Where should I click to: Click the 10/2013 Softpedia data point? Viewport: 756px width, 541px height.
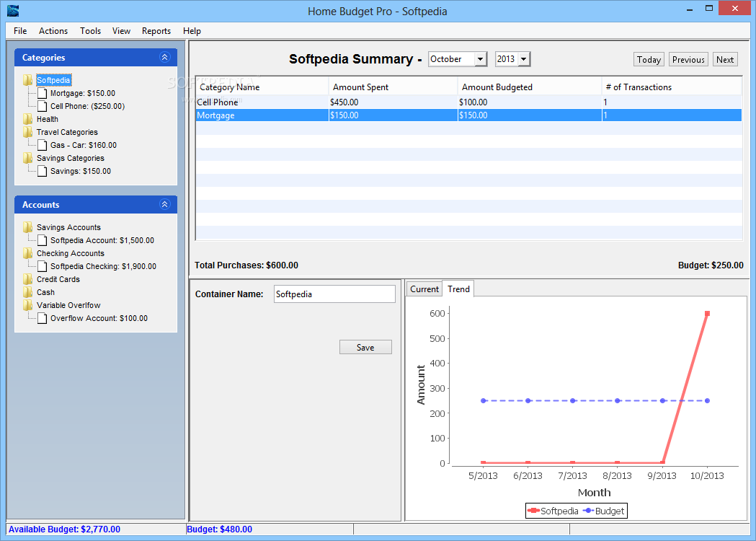coord(707,314)
